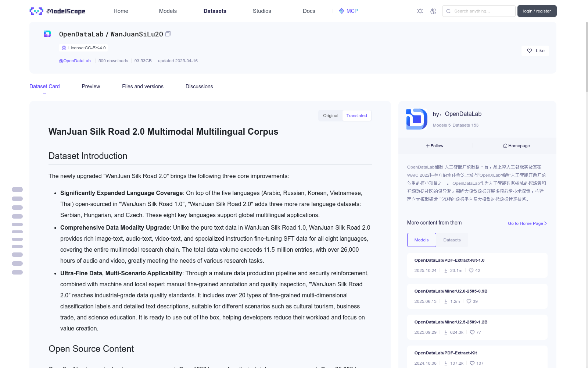Viewport: 588px width, 368px height.
Task: Click the 'Dataset Introduction' heading
Action: pos(88,156)
